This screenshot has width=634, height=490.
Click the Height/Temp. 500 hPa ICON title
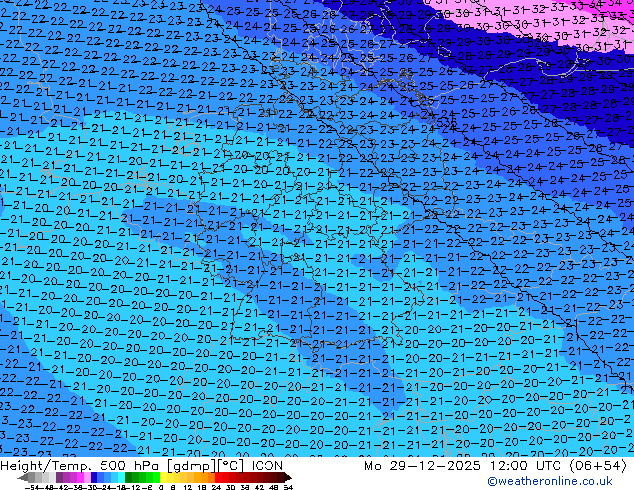[x=142, y=466]
